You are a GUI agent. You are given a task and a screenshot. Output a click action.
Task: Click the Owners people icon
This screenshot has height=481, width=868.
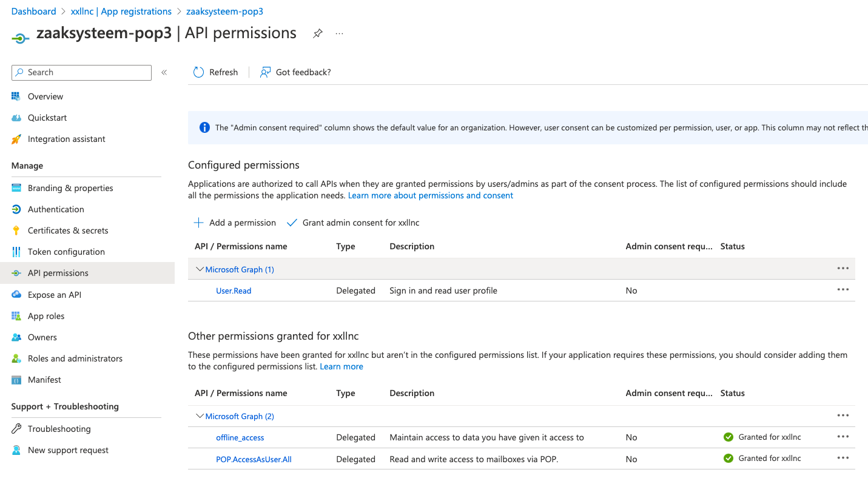pyautogui.click(x=16, y=337)
